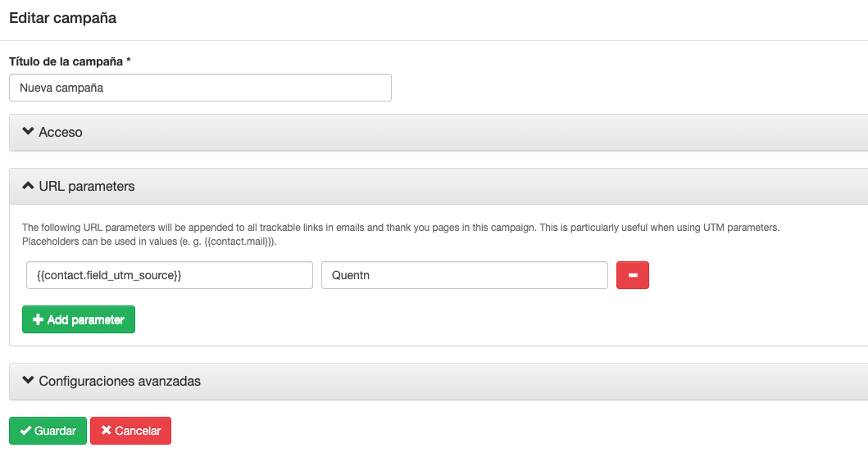Remove the parameter with red minus button
The width and height of the screenshot is (868, 452).
pos(632,275)
